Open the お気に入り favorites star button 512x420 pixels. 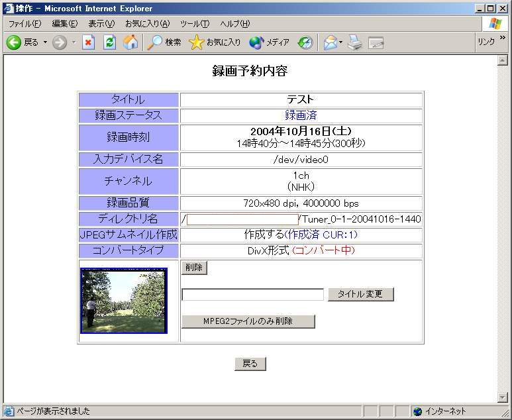click(215, 42)
